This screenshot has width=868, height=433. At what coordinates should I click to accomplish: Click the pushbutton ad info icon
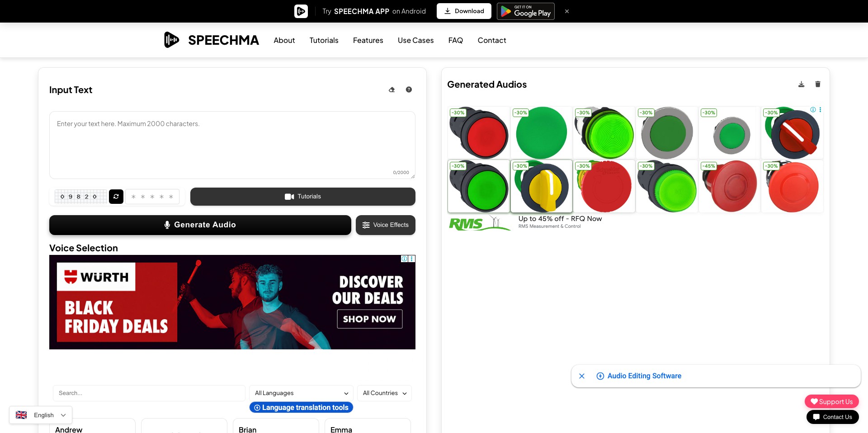[x=813, y=110]
